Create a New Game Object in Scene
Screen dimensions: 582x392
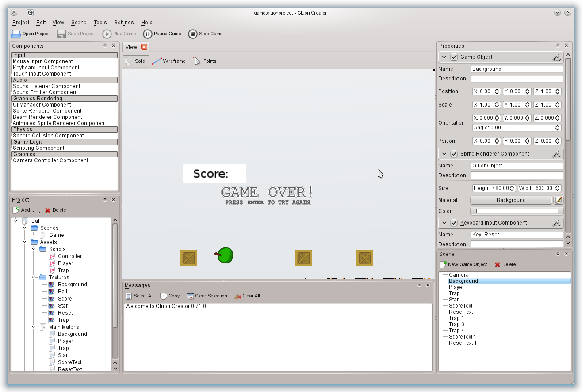coord(463,265)
